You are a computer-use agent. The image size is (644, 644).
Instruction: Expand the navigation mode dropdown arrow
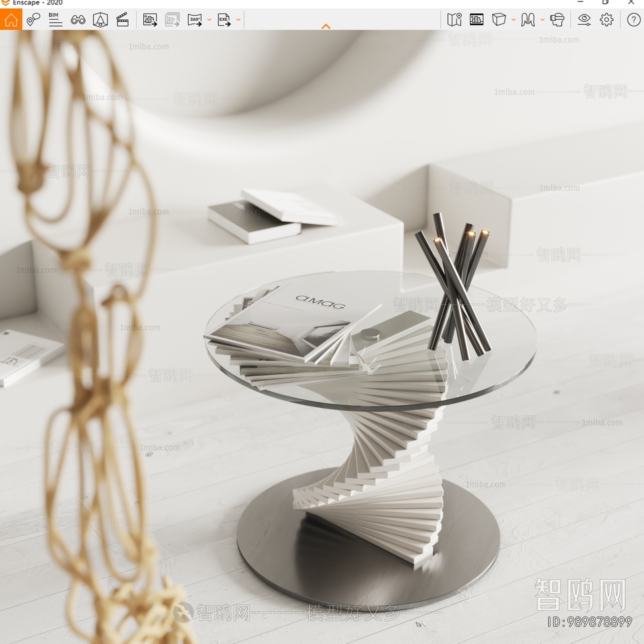[x=543, y=19]
